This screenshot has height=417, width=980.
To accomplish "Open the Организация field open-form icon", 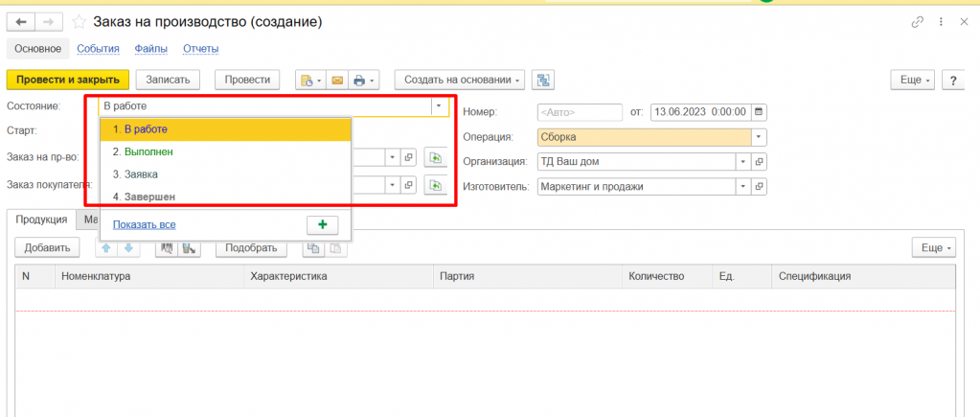I will [x=760, y=161].
